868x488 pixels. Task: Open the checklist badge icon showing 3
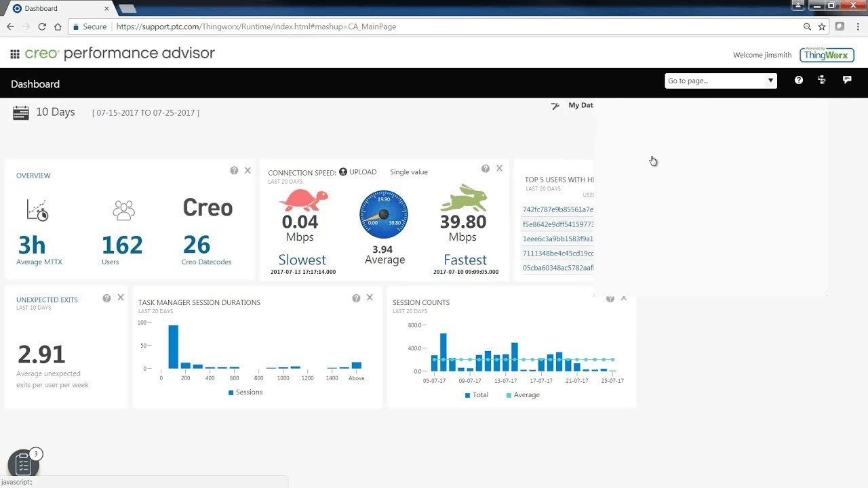click(x=23, y=465)
